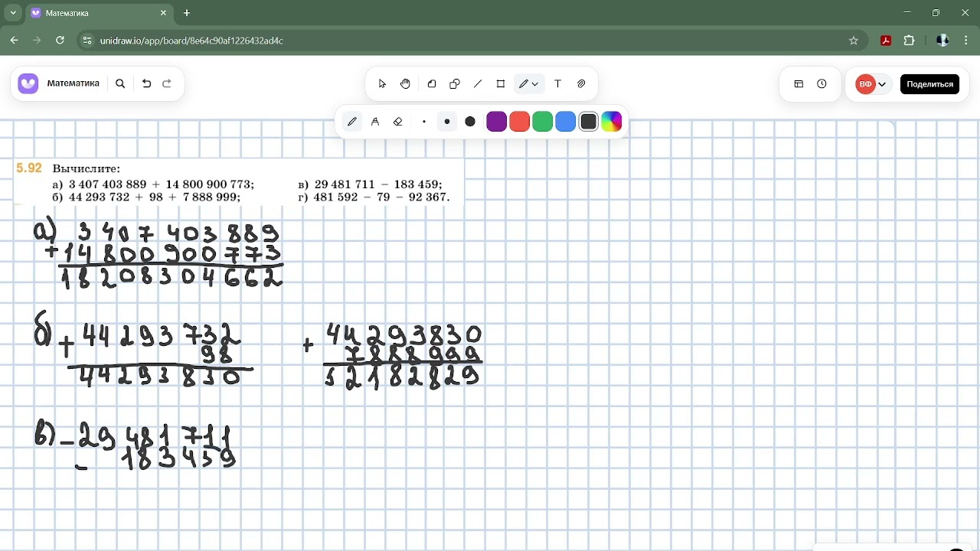The width and height of the screenshot is (980, 551).
Task: Click the task image 5.92 Вычислите
Action: [x=239, y=181]
